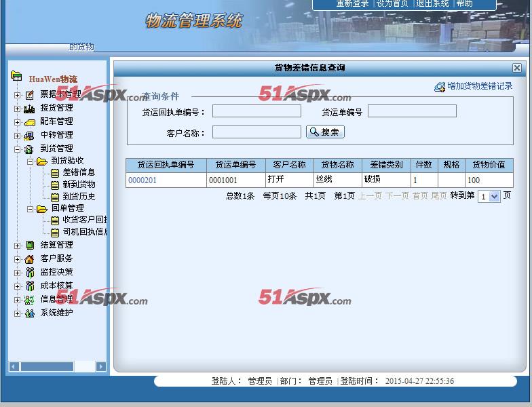Screen dimensions: 532x407
Task: Expand the 中转管理 tree node
Action: click(x=18, y=136)
